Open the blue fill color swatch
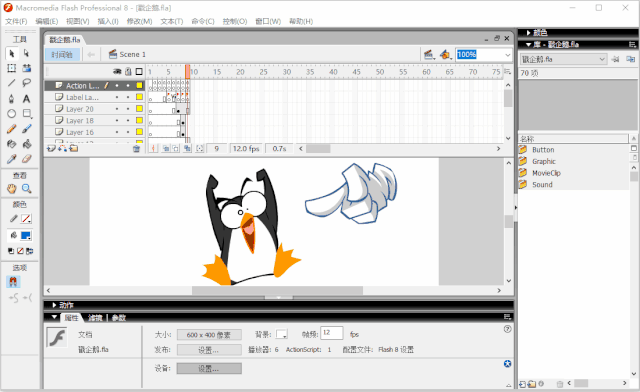 click(26, 236)
